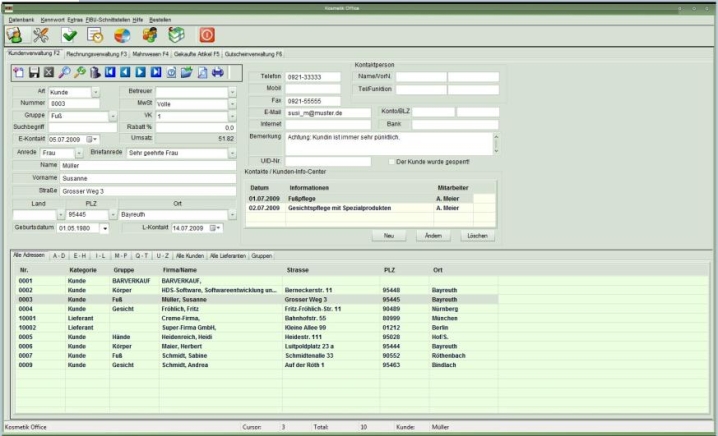Click the green checkmark toolbar icon
The image size is (718, 436).
click(69, 34)
